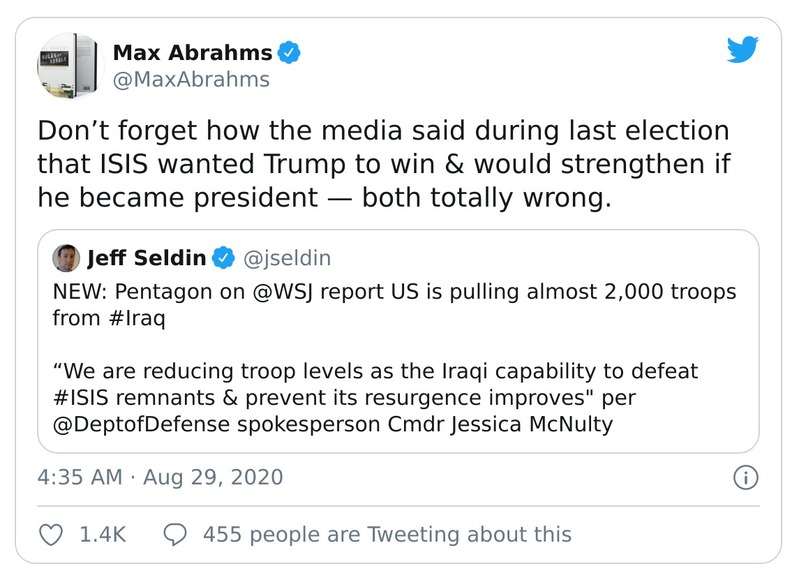This screenshot has width=799, height=587.
Task: Click Jeff Seldin's verified badge
Action: click(x=225, y=258)
